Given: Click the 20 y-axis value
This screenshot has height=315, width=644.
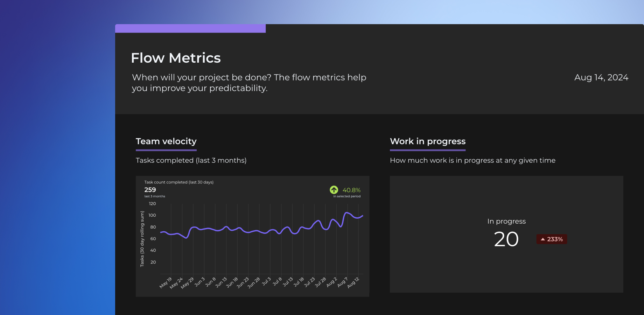Looking at the screenshot, I should [153, 262].
